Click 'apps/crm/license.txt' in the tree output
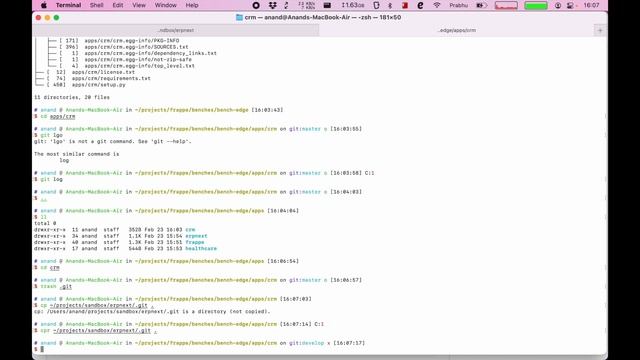The height and width of the screenshot is (360, 640). [x=103, y=72]
